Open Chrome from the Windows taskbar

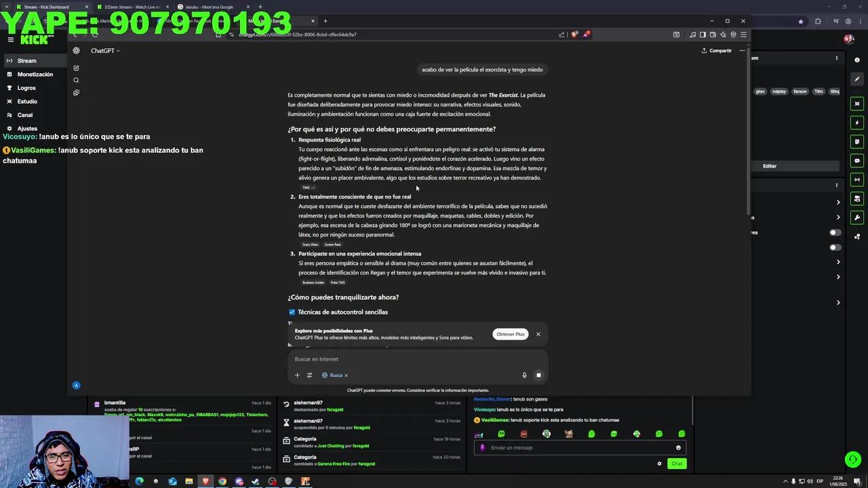click(x=222, y=481)
